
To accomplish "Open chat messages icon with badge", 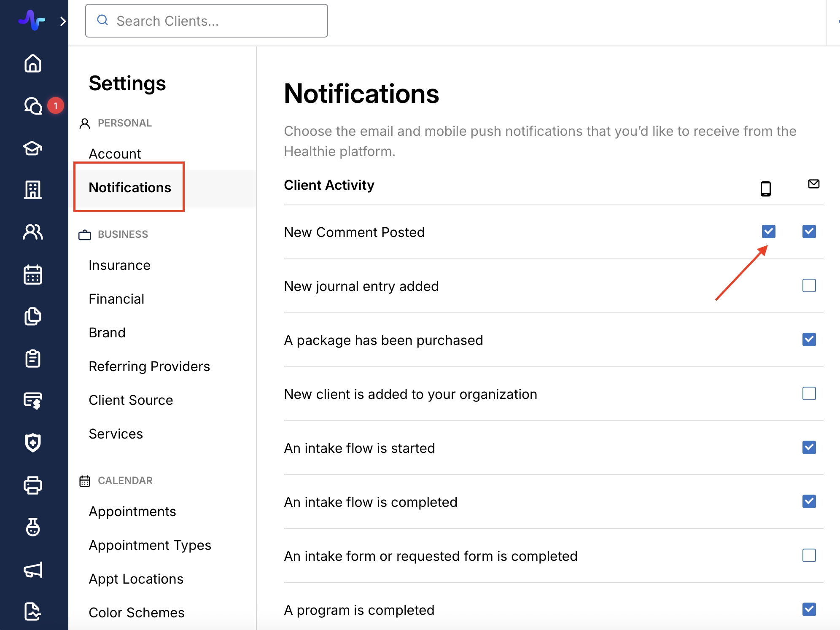I will pos(33,106).
